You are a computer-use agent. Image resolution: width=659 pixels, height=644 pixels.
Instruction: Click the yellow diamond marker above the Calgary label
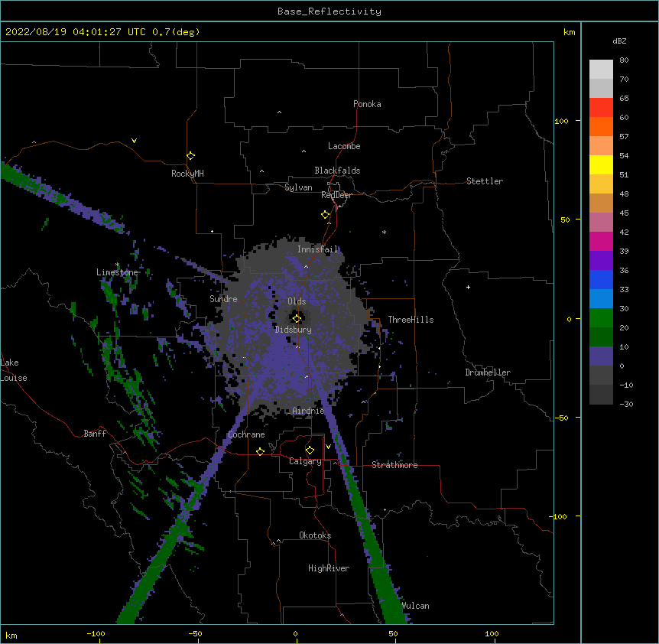[x=310, y=450]
